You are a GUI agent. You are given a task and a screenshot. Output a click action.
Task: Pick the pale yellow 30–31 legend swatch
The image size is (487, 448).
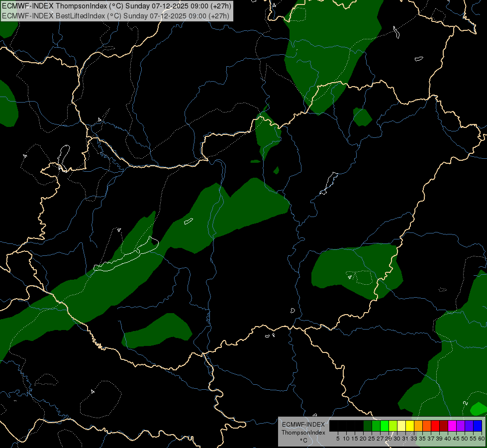click(401, 426)
